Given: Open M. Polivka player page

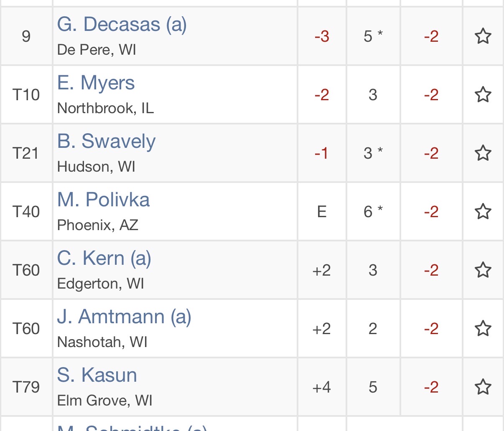Looking at the screenshot, I should [104, 200].
